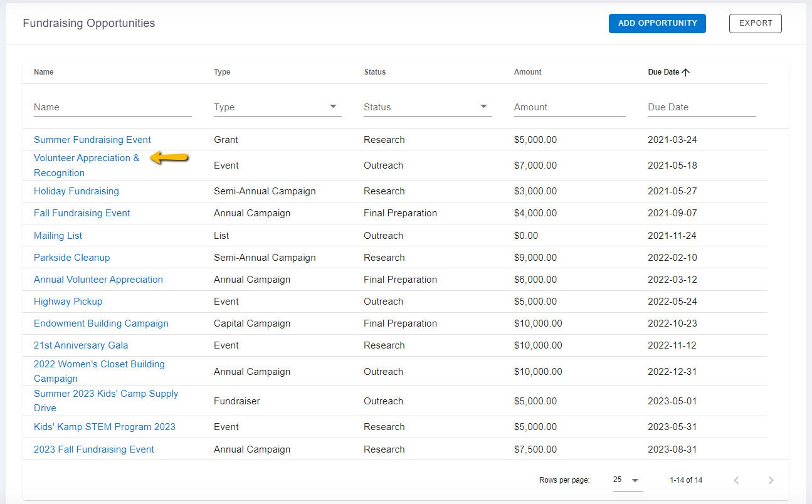Image resolution: width=812 pixels, height=504 pixels.
Task: Go to the next page of results
Action: (x=771, y=480)
